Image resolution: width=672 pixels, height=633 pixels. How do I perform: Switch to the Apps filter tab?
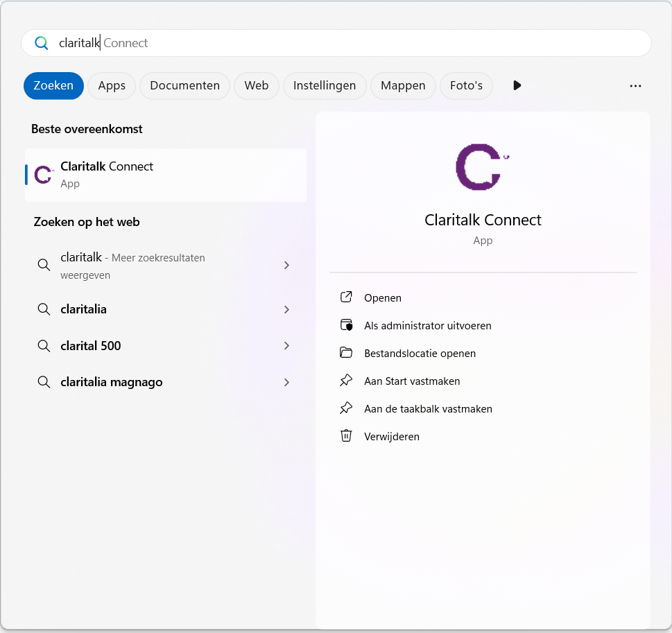click(x=112, y=86)
